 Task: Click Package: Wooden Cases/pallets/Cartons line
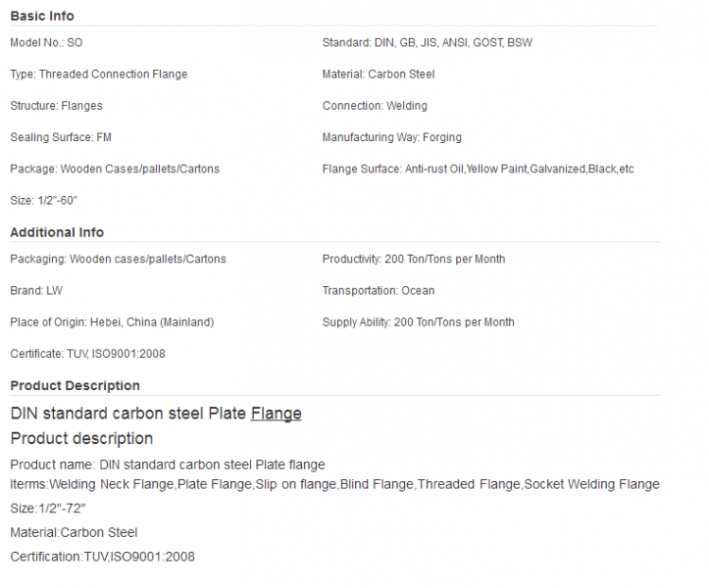tap(115, 169)
